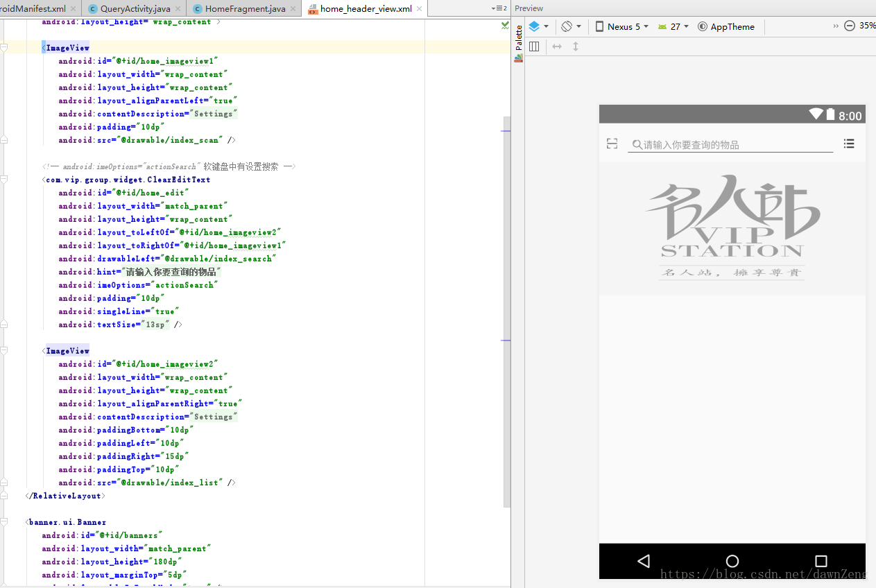Zoom out the layout preview

click(x=850, y=26)
